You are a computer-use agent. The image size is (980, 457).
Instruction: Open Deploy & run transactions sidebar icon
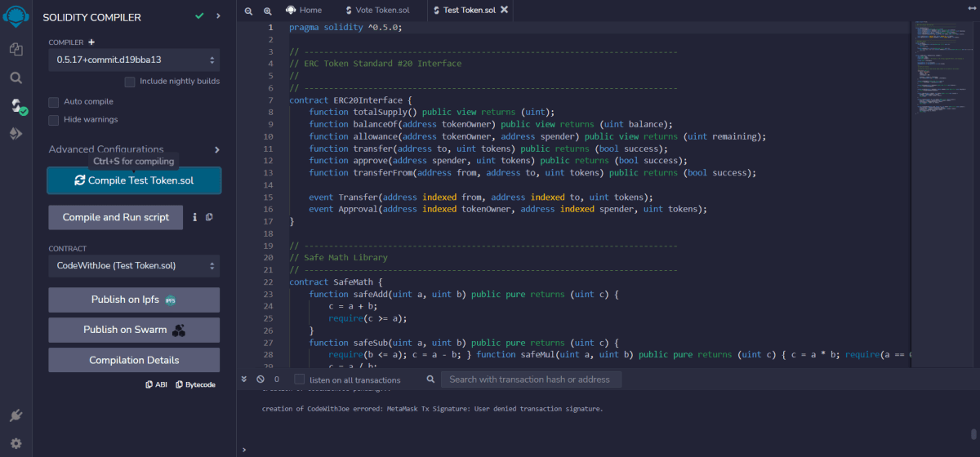click(16, 134)
